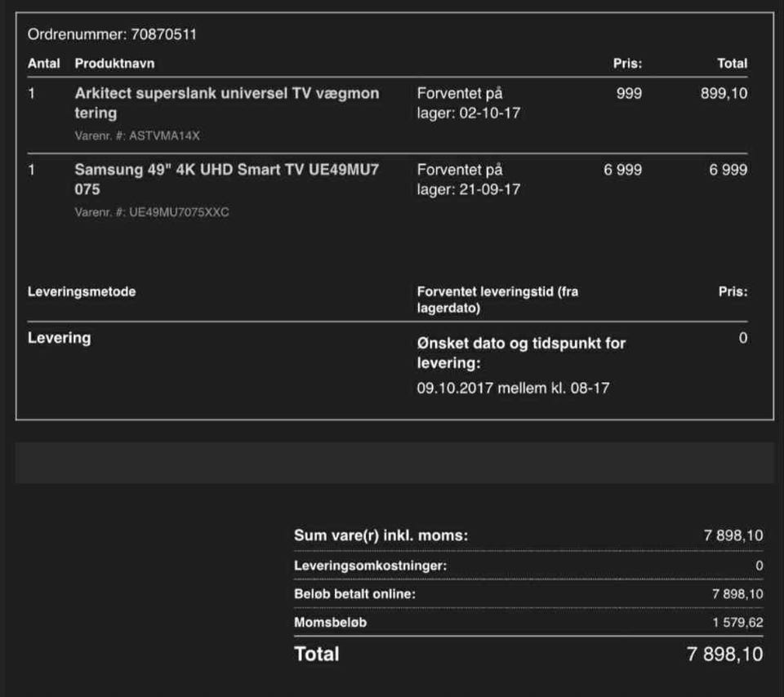Click the Leveringsomkostninger label
Viewport: 784px width, 697px height.
click(370, 566)
